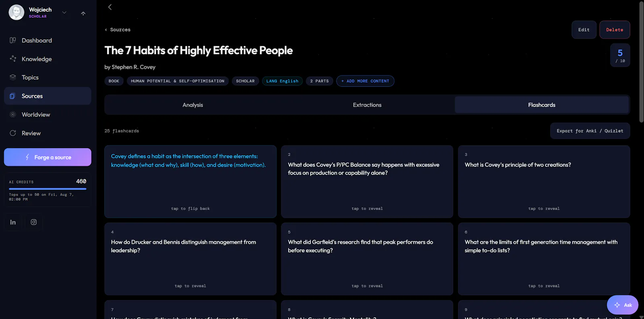Click the 'by Stephen R. Covey' author line
Screen dimensions: 644x319
(130, 67)
